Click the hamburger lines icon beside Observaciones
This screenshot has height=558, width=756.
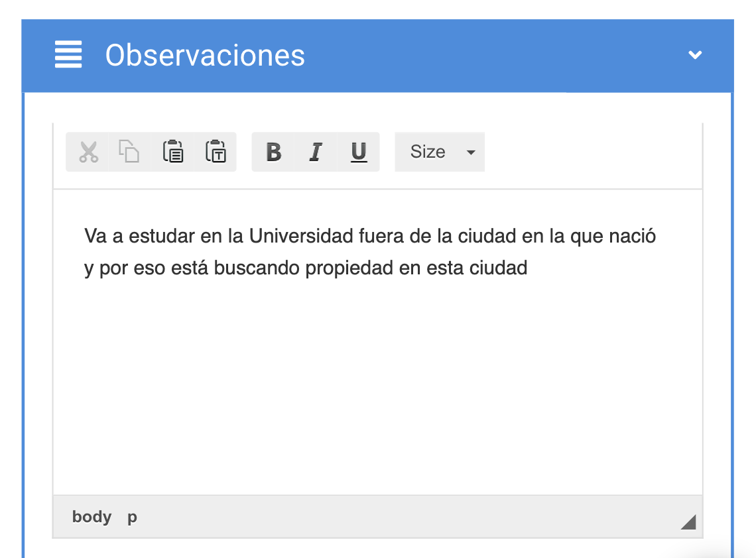(x=68, y=54)
